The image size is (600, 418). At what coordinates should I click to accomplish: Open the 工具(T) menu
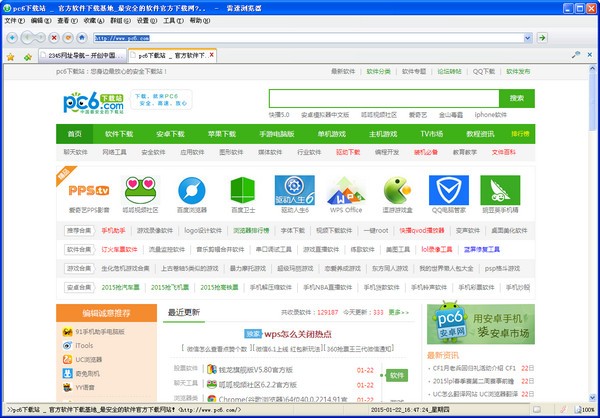point(173,21)
